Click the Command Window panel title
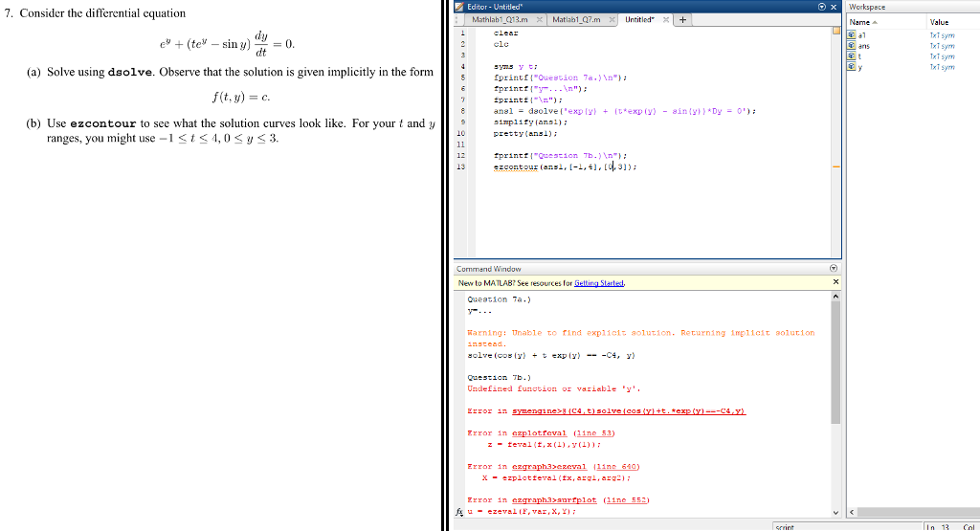The image size is (980, 531). [x=488, y=269]
